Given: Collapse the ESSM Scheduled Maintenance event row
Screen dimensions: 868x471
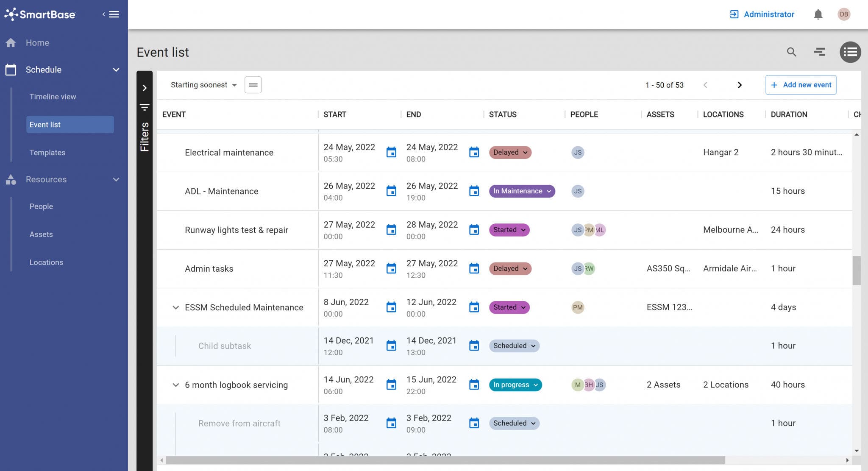Looking at the screenshot, I should point(175,307).
